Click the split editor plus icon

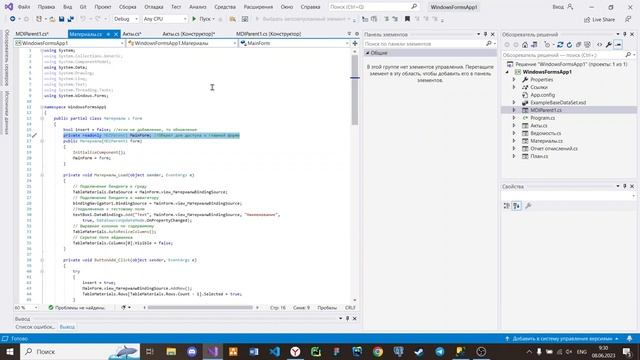click(x=355, y=43)
